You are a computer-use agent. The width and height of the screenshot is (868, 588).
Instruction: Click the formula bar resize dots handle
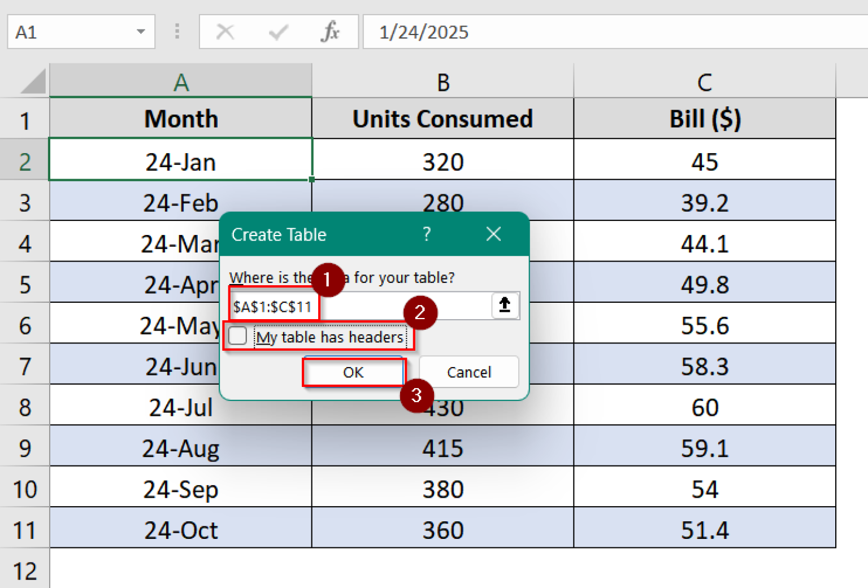point(177,32)
